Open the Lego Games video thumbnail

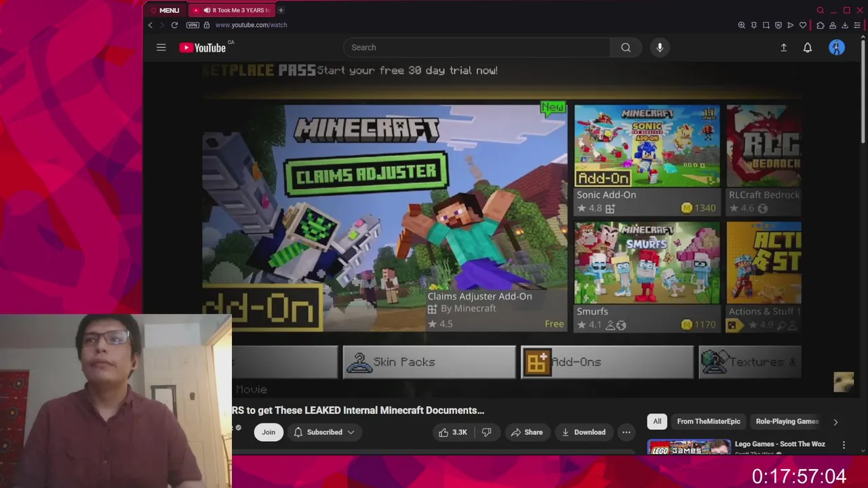689,447
